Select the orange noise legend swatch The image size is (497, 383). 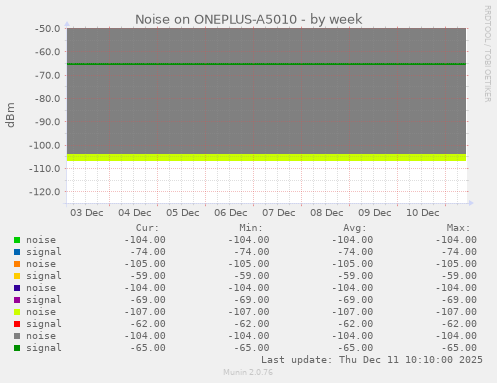click(17, 264)
